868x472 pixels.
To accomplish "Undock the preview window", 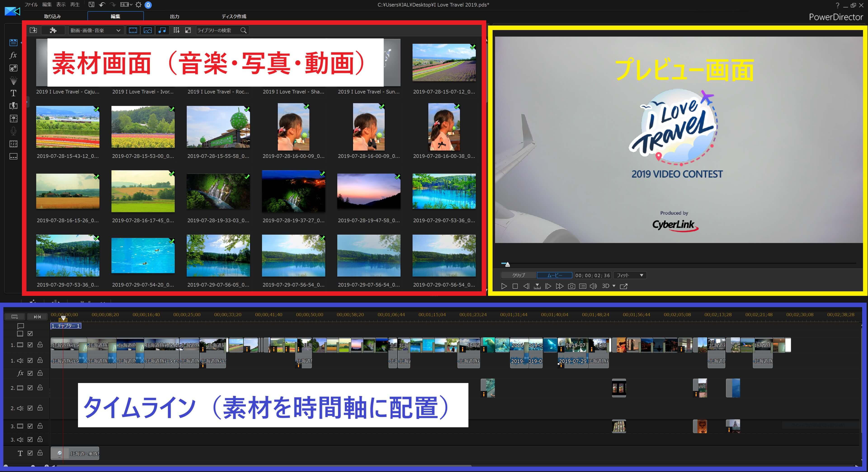I will tap(624, 286).
